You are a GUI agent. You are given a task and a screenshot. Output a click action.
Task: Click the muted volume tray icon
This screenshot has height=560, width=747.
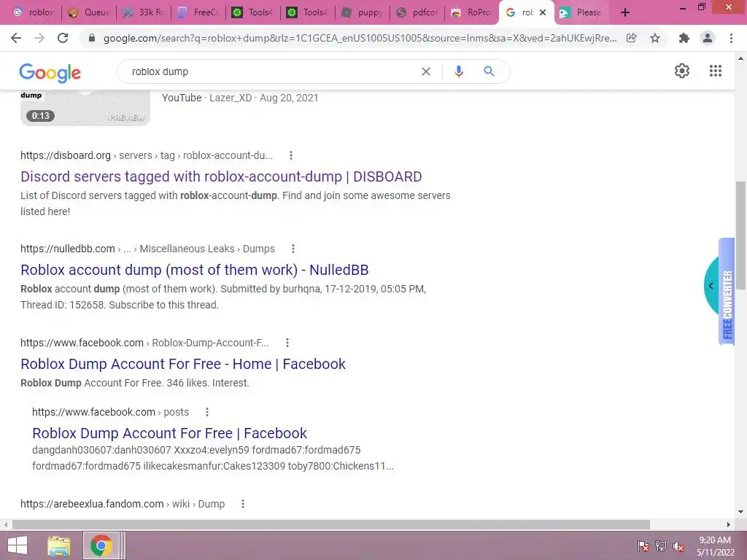click(678, 545)
